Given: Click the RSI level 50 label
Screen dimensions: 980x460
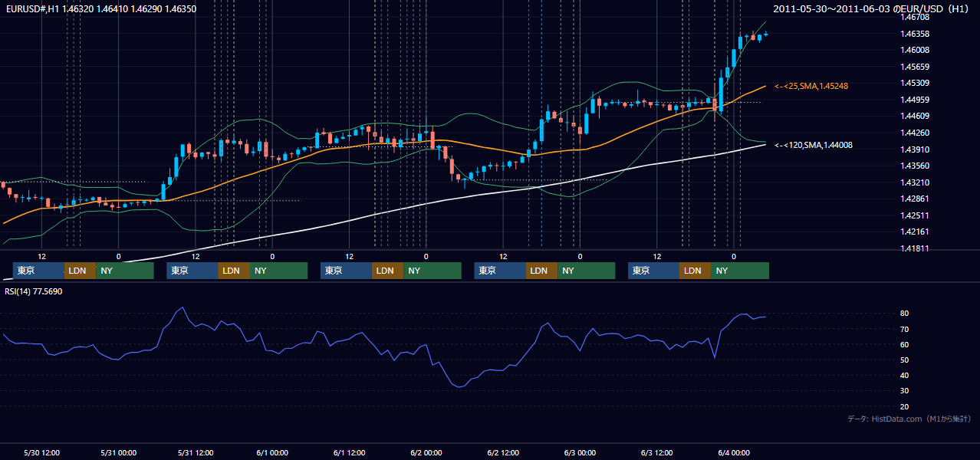Looking at the screenshot, I should [x=904, y=360].
